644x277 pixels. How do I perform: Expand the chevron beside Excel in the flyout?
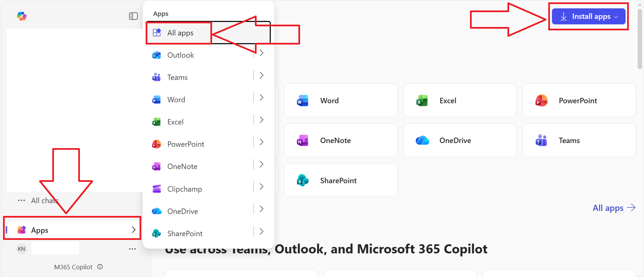click(262, 120)
